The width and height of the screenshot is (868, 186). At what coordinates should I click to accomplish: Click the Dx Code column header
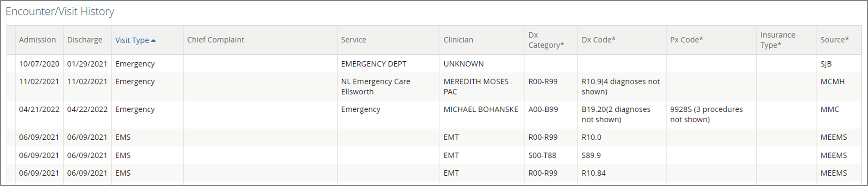(598, 40)
